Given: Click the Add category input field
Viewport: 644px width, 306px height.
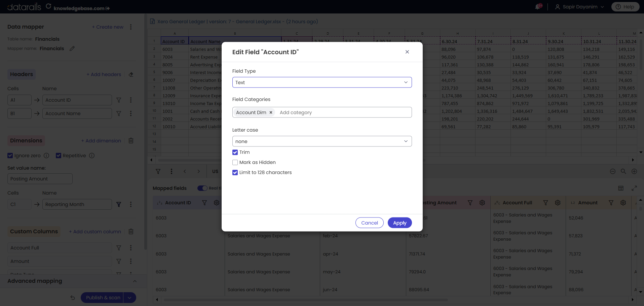Looking at the screenshot, I should [x=343, y=112].
